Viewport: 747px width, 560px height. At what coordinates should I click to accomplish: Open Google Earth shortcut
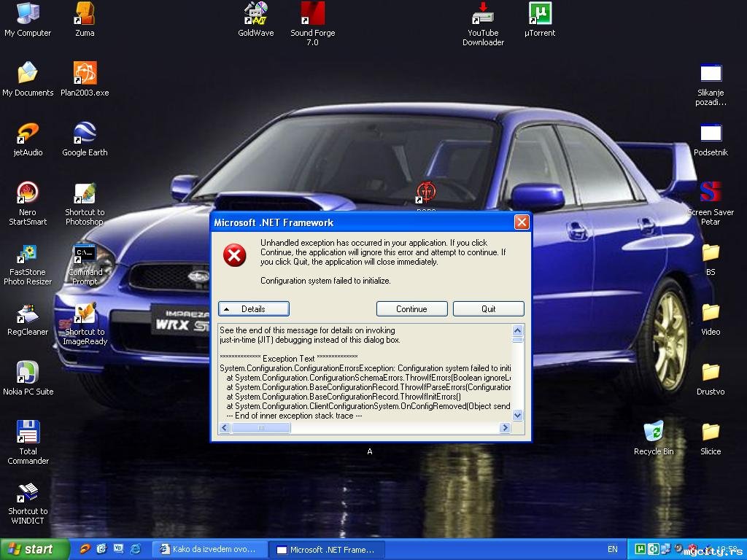[x=85, y=139]
